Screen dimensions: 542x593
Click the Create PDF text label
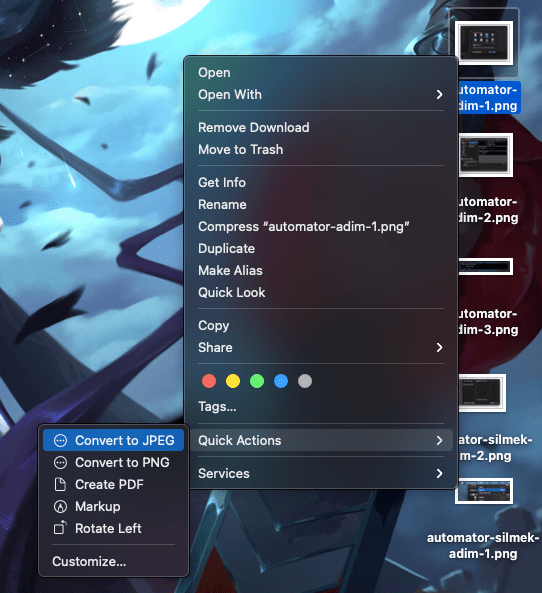coord(109,484)
